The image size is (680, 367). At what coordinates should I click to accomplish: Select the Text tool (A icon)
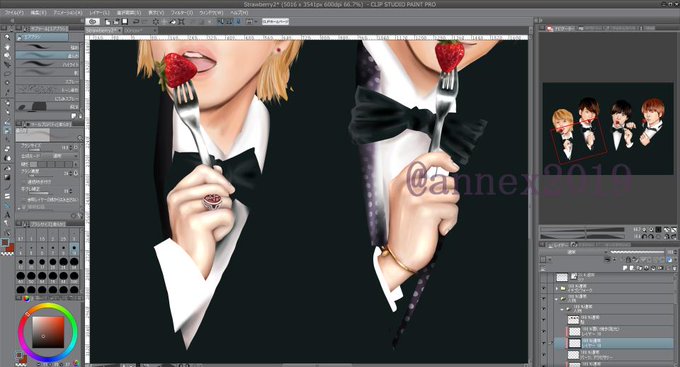pyautogui.click(x=7, y=215)
